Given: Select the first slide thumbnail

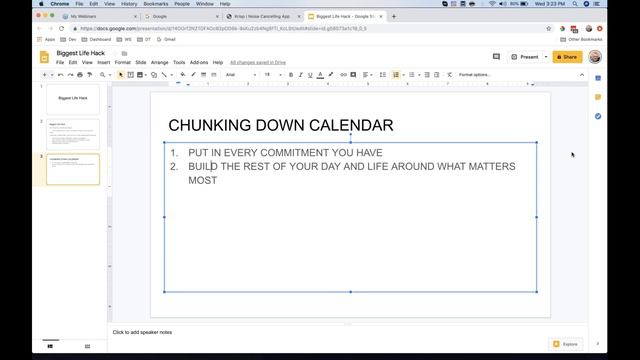Looking at the screenshot, I should click(73, 99).
